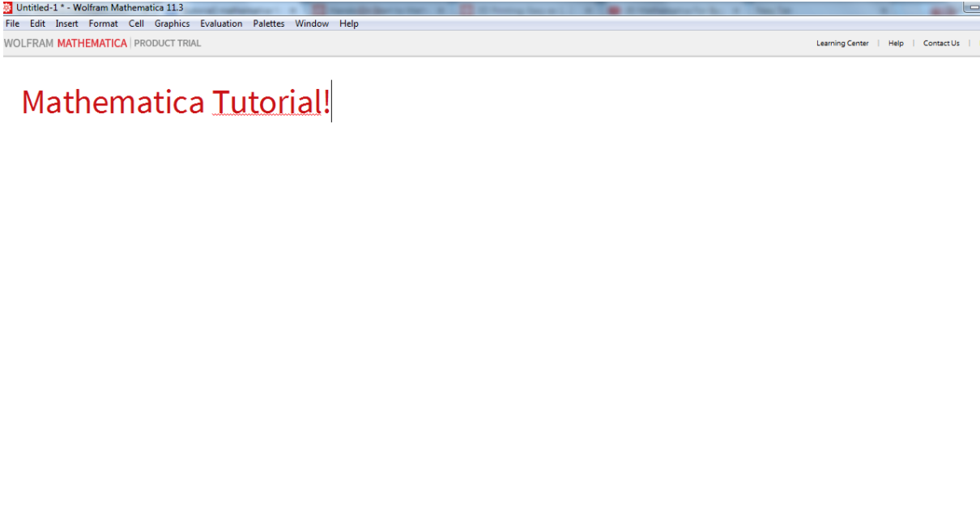Open the File menu
This screenshot has height=526, width=980.
coord(12,23)
